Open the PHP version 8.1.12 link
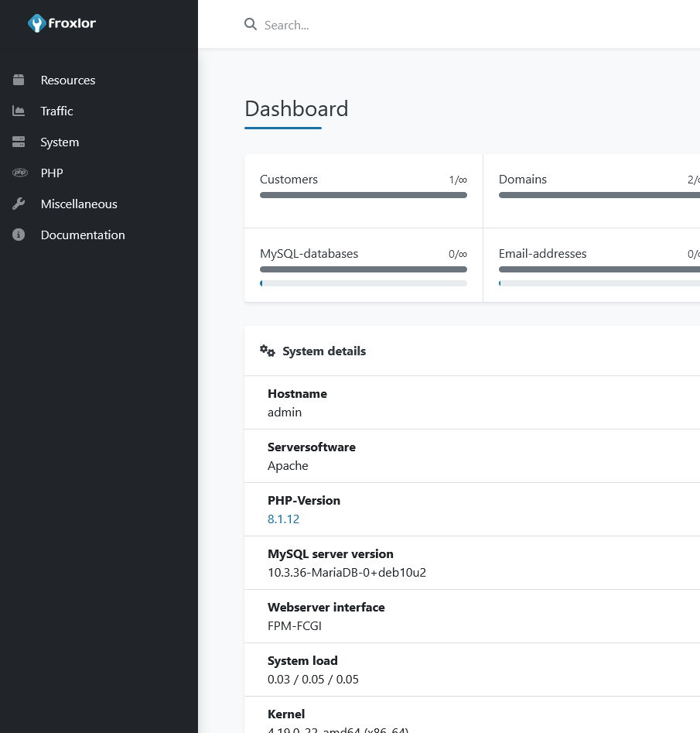The width and height of the screenshot is (700, 733). click(x=283, y=519)
